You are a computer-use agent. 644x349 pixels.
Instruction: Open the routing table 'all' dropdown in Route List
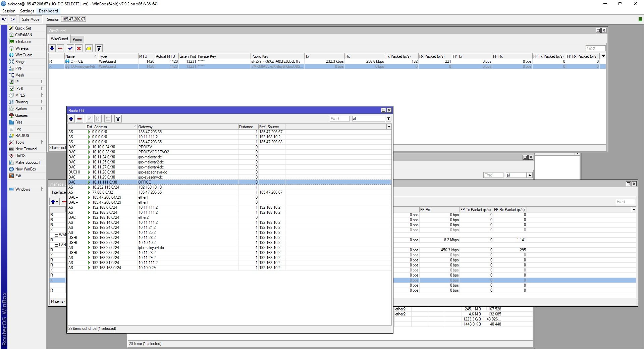pyautogui.click(x=388, y=119)
